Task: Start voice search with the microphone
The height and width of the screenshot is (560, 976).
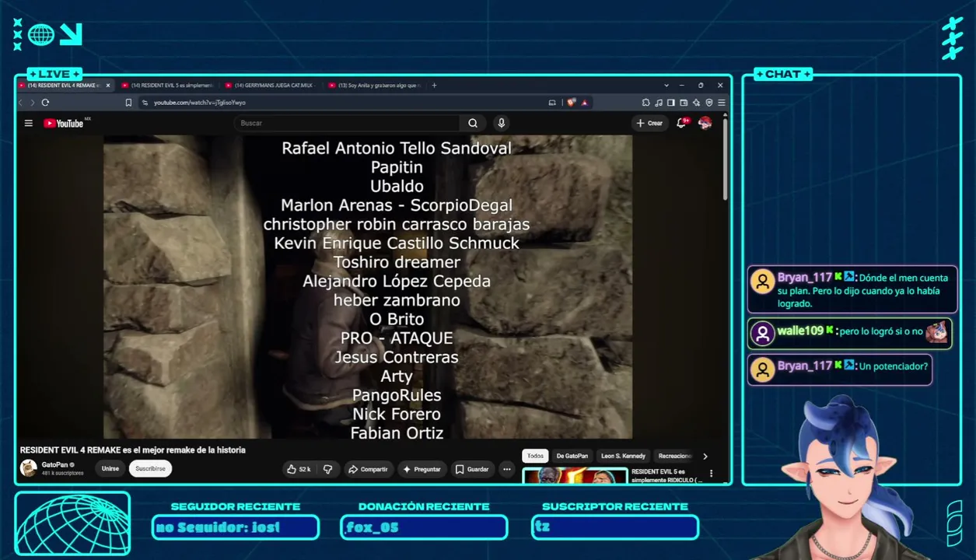Action: click(502, 123)
